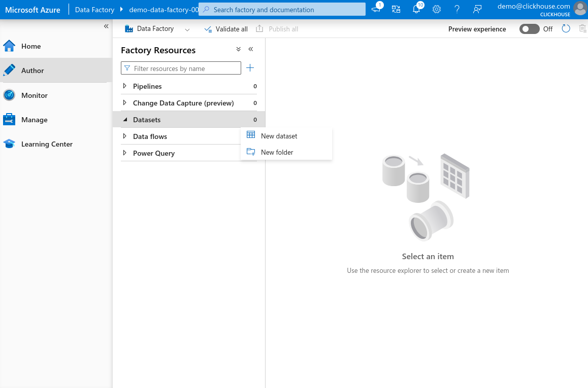
Task: Select New dataset from the context menu
Action: click(279, 136)
